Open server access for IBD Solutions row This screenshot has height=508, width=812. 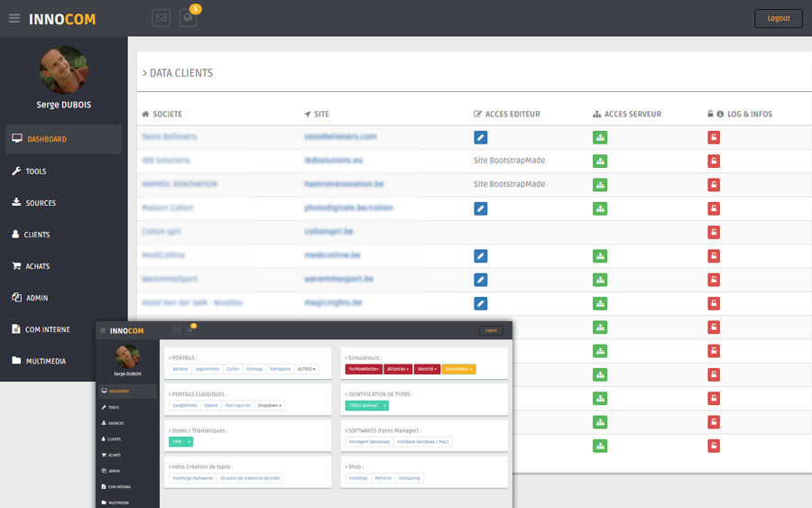[599, 161]
